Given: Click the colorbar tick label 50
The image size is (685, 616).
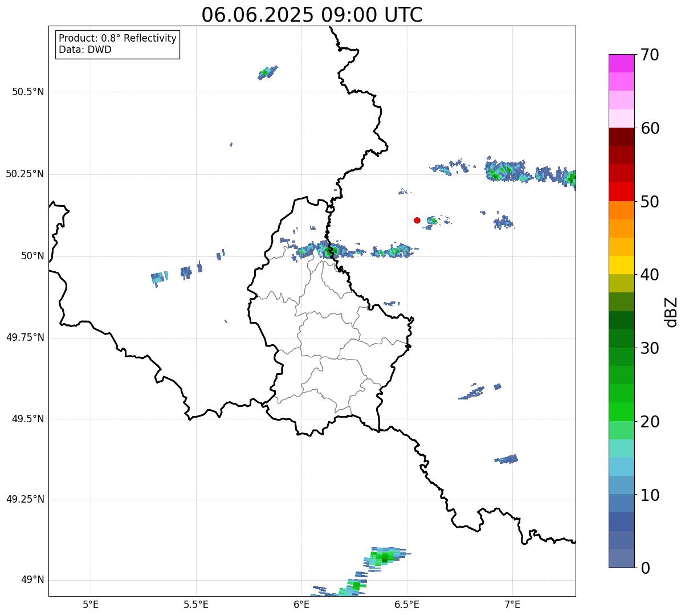Looking at the screenshot, I should 650,202.
